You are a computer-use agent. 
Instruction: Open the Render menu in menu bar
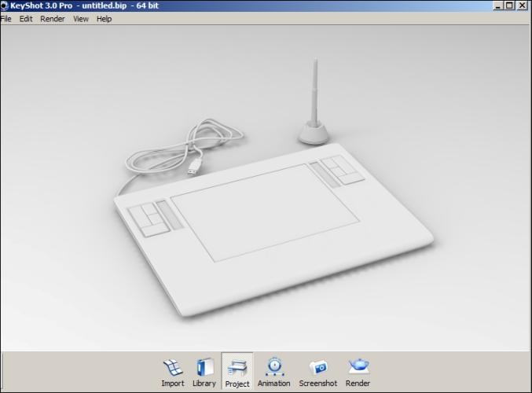(52, 19)
